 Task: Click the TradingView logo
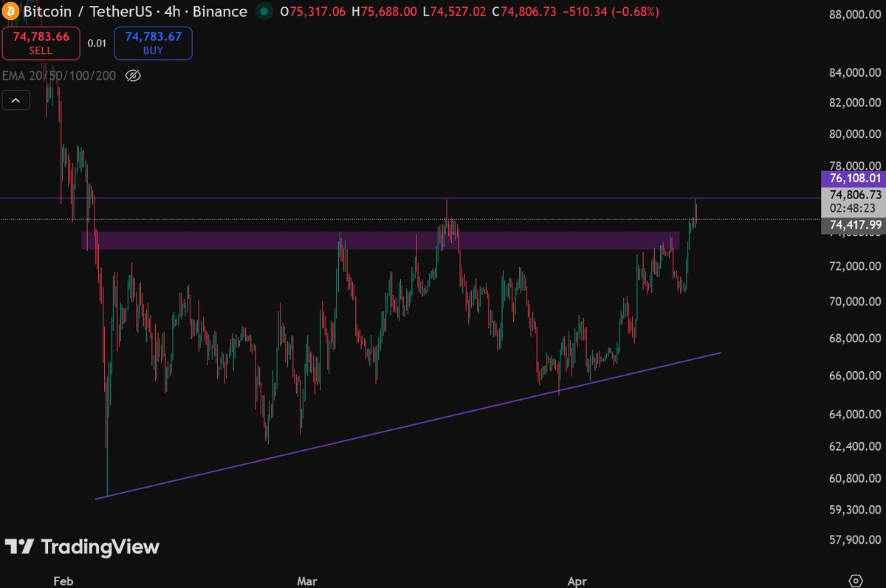pos(82,547)
